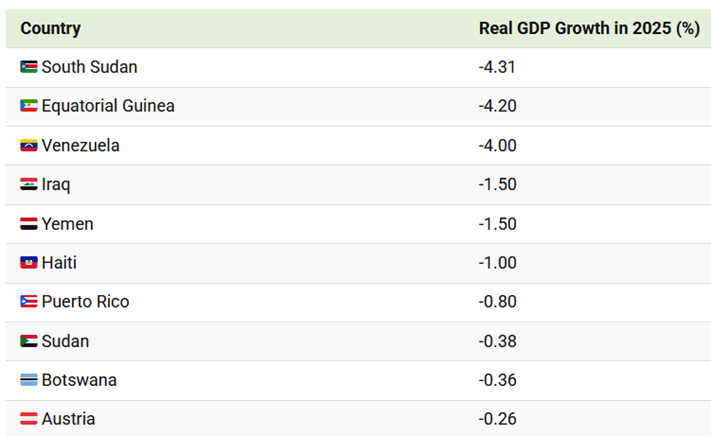This screenshot has height=436, width=711.
Task: Click the Real GDP Growth column header
Action: pyautogui.click(x=588, y=28)
